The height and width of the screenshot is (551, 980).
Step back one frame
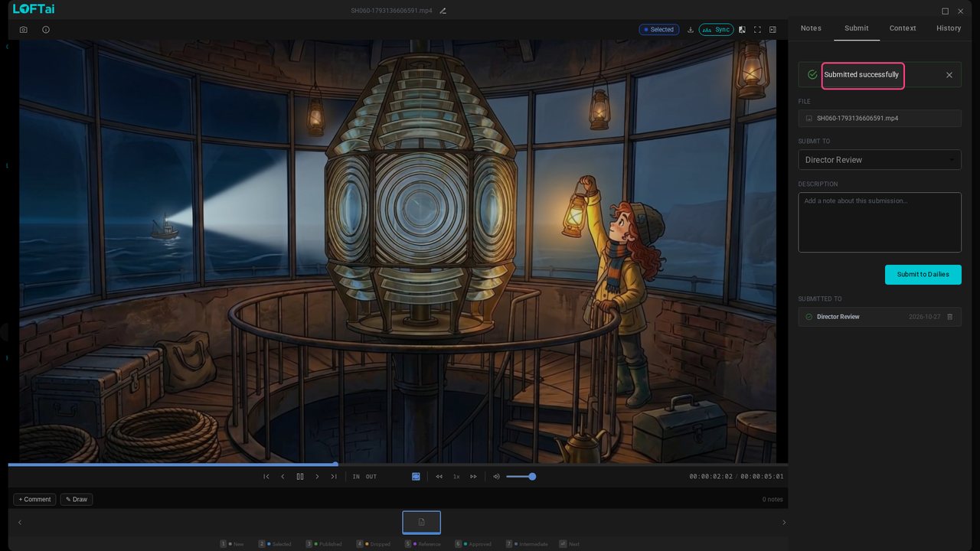click(283, 477)
